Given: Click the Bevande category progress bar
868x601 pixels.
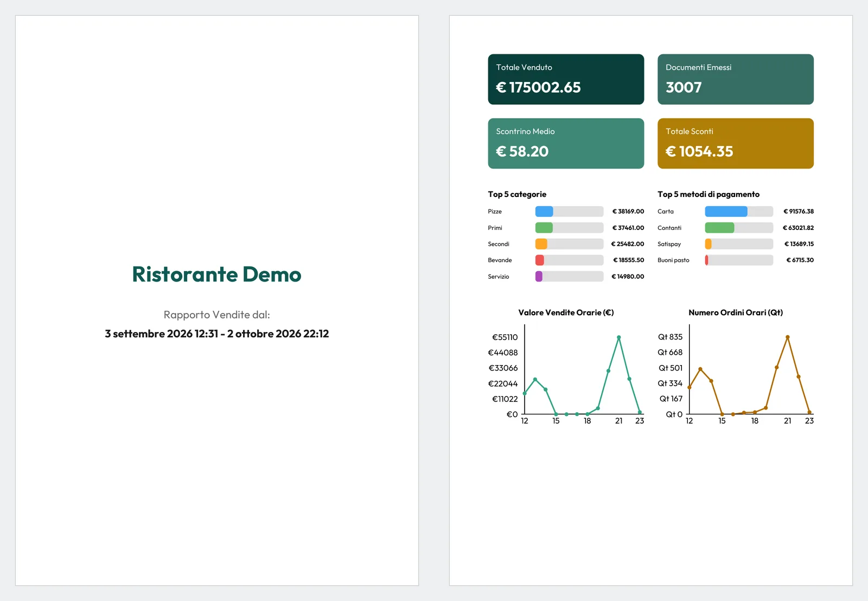Looking at the screenshot, I should pos(569,260).
